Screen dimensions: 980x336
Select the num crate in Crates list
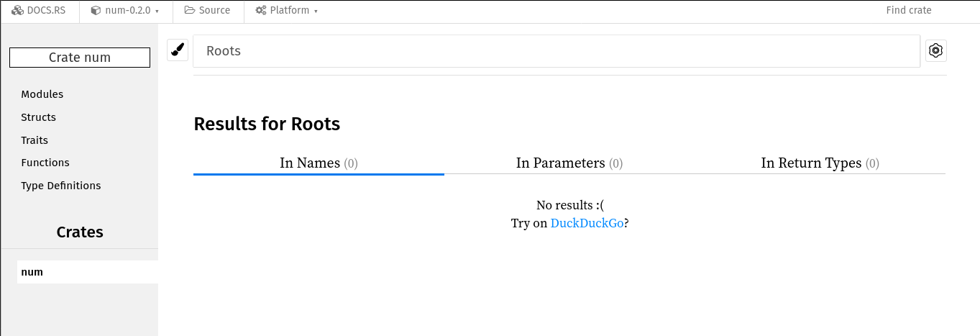pyautogui.click(x=88, y=272)
